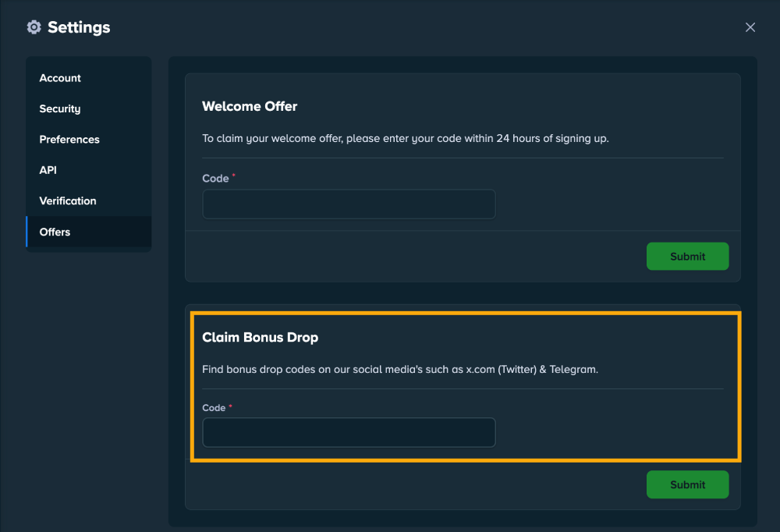
Task: Click the Code label under Claim Bonus Drop
Action: [x=214, y=408]
